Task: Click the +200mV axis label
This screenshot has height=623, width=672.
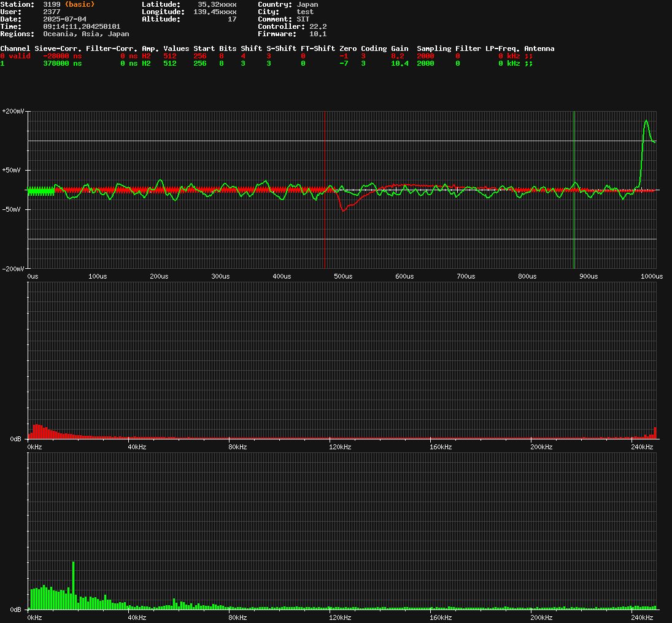Action: pos(14,111)
